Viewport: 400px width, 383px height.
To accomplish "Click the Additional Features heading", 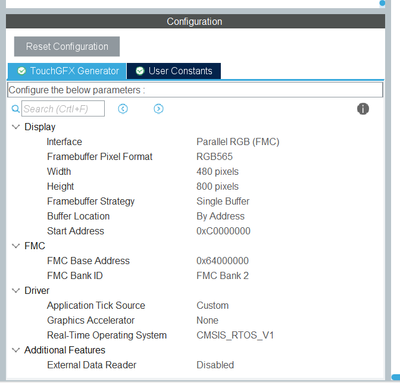I will pyautogui.click(x=65, y=350).
